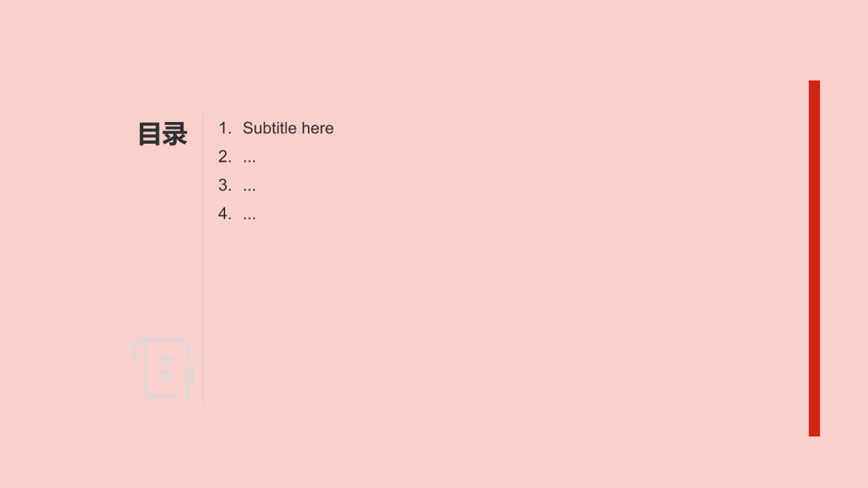The width and height of the screenshot is (868, 488).
Task: Select the ellipsis text of item 4
Action: point(250,218)
